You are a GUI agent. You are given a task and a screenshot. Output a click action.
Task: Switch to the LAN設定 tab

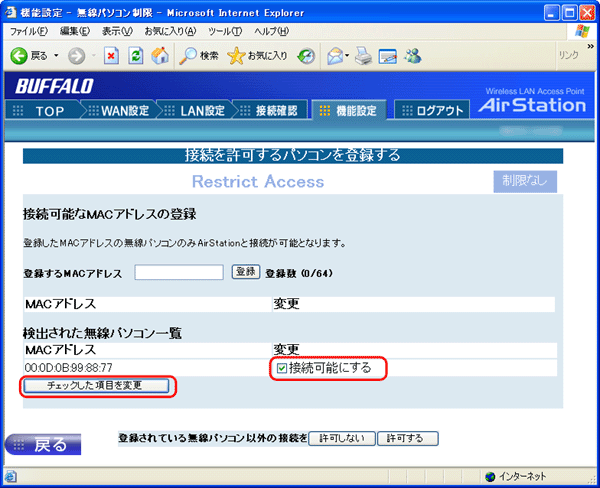pos(200,110)
